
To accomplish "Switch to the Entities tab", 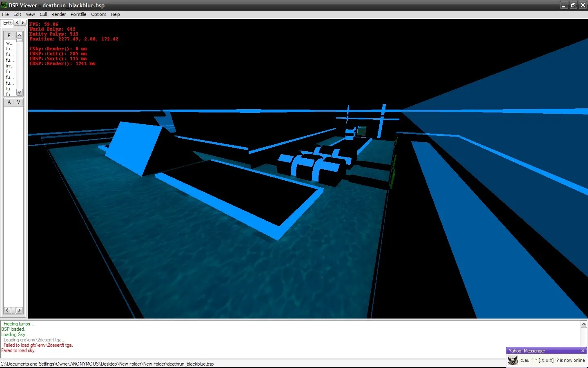I will (8, 23).
